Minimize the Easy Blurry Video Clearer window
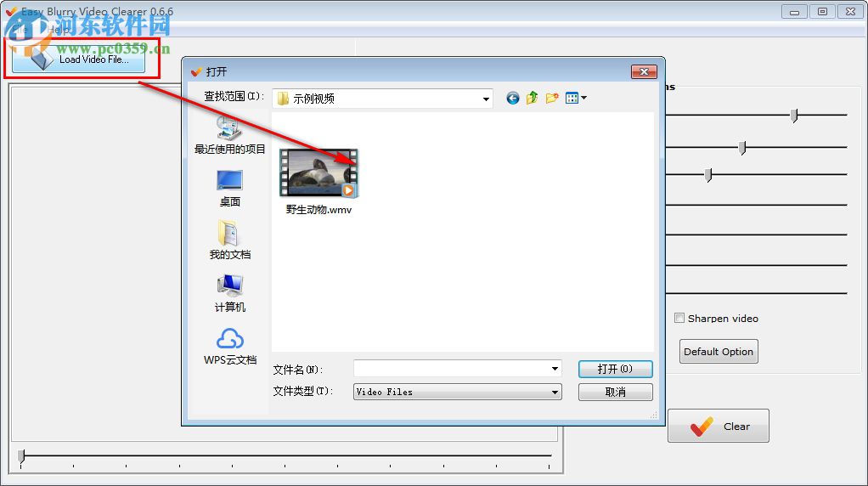Image resolution: width=868 pixels, height=486 pixels. (x=794, y=12)
